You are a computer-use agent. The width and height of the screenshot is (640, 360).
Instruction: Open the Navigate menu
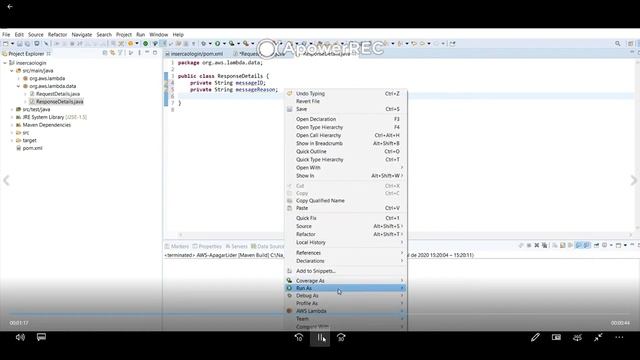click(82, 35)
